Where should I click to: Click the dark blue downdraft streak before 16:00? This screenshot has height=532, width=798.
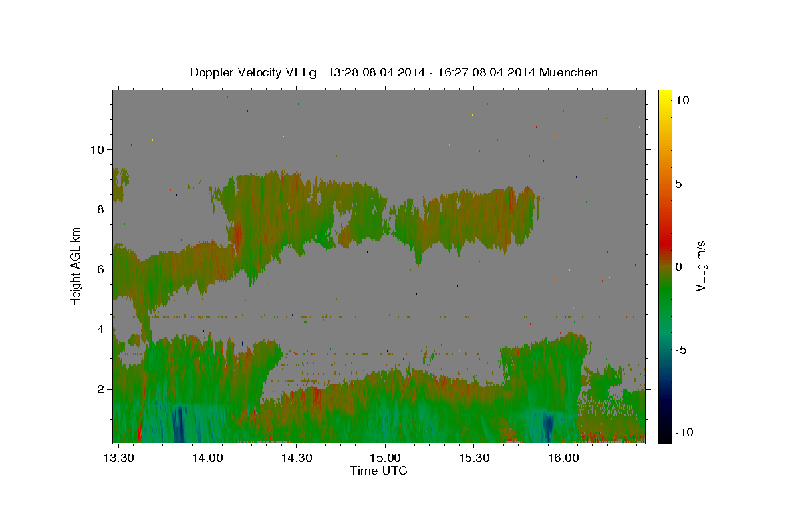coord(549,428)
